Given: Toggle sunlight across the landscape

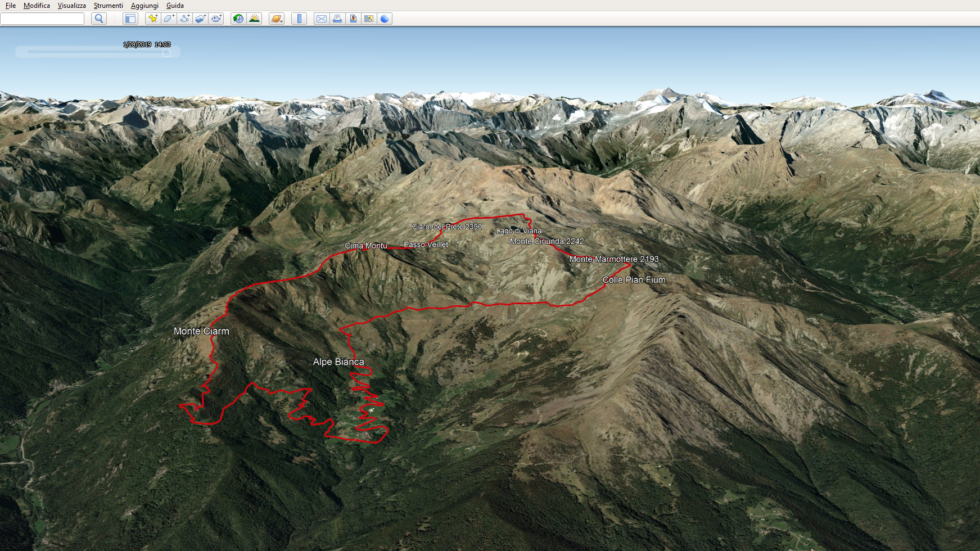Looking at the screenshot, I should point(255,19).
